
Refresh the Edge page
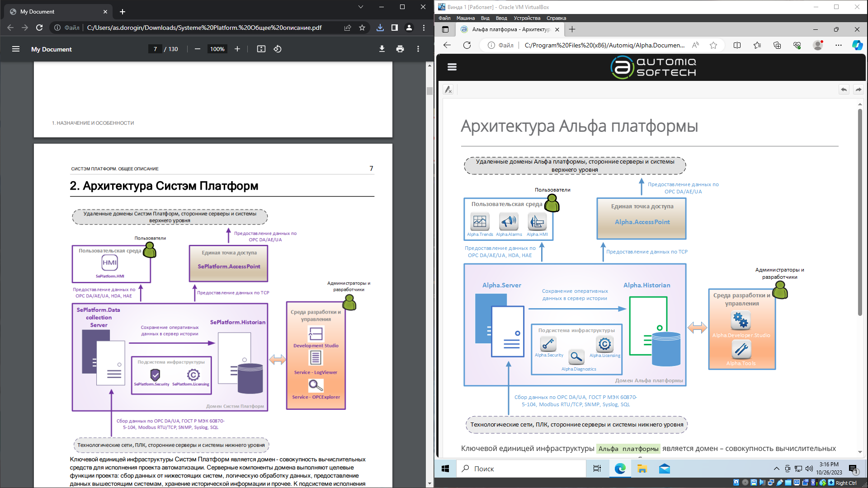pyautogui.click(x=467, y=45)
